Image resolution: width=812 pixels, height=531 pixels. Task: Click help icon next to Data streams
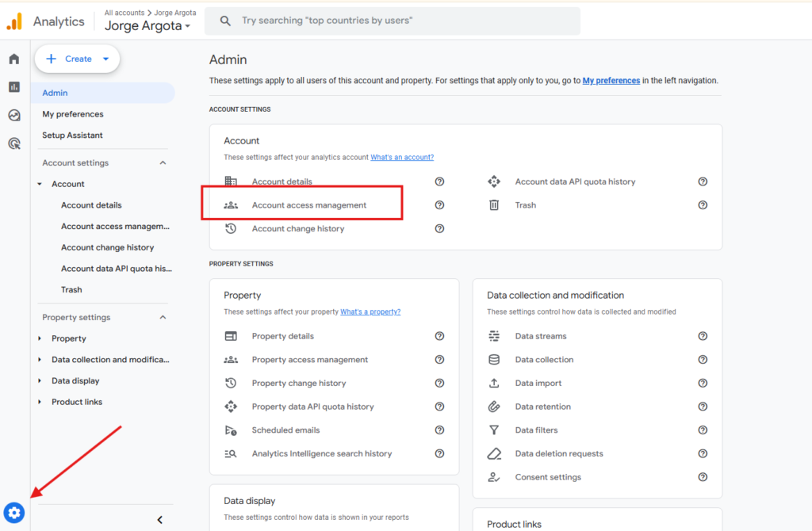click(x=703, y=336)
